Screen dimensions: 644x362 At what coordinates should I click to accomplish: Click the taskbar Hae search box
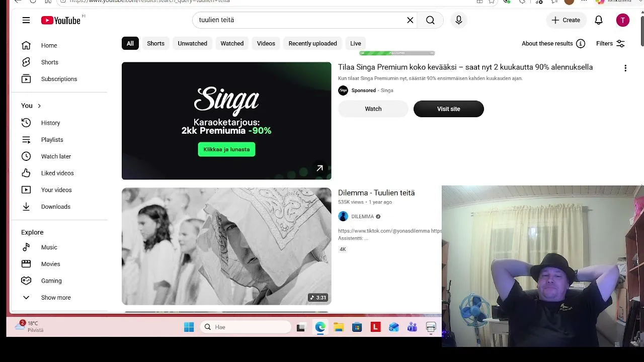246,327
